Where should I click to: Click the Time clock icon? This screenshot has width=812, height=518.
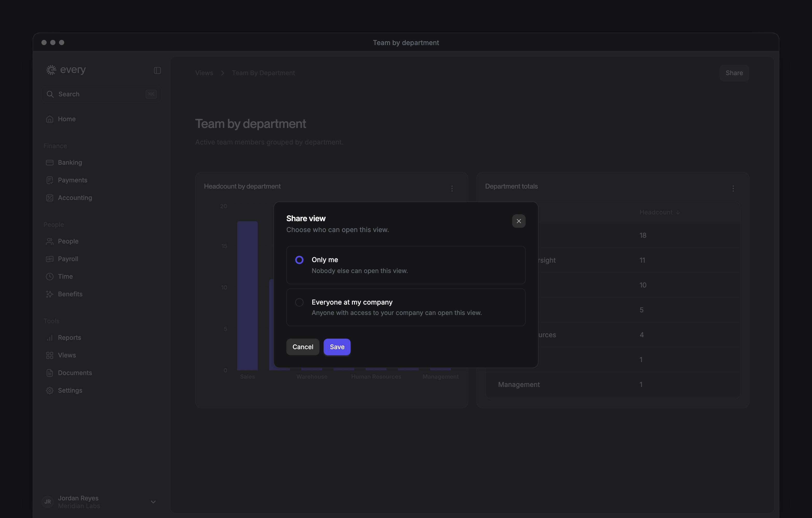[49, 276]
